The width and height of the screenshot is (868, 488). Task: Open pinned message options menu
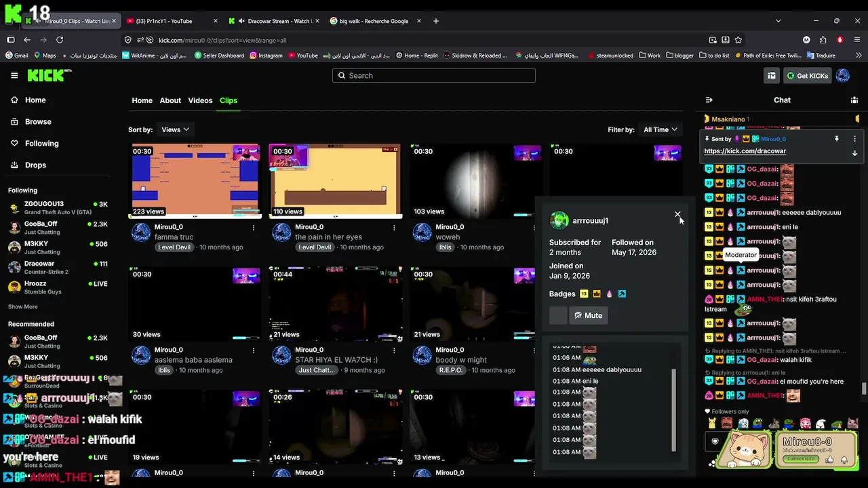(854, 139)
